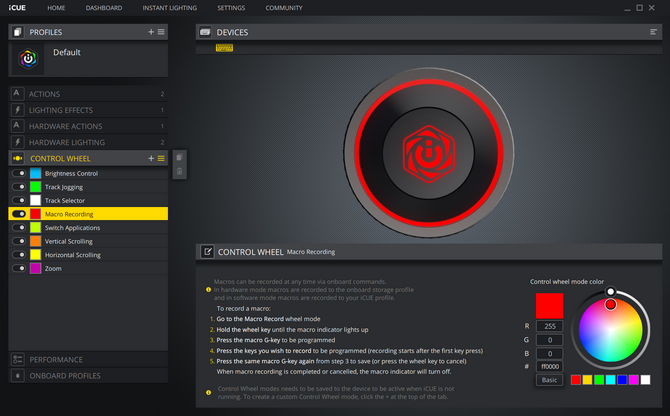The image size is (670, 416).
Task: Click the R value field showing 255
Action: coord(550,326)
